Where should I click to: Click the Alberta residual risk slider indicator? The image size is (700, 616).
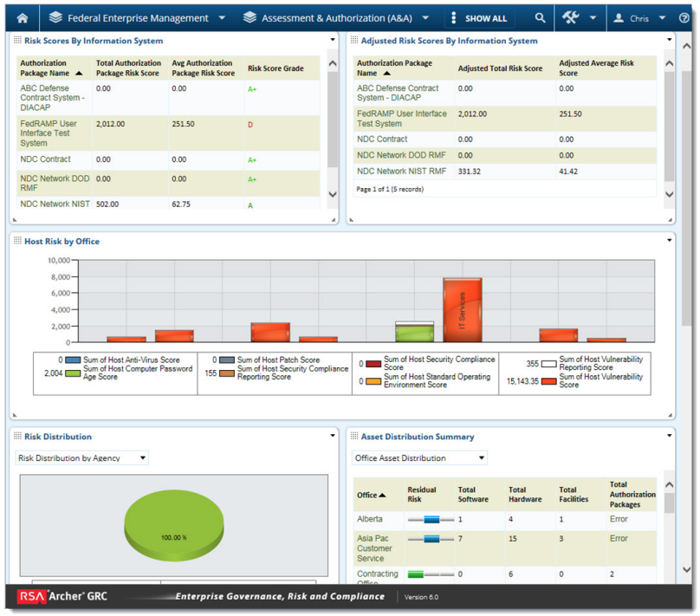pyautogui.click(x=431, y=519)
